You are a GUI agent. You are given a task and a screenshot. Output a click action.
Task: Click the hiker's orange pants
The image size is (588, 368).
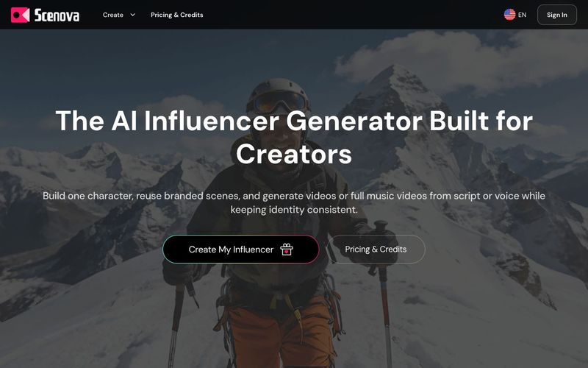click(x=282, y=333)
